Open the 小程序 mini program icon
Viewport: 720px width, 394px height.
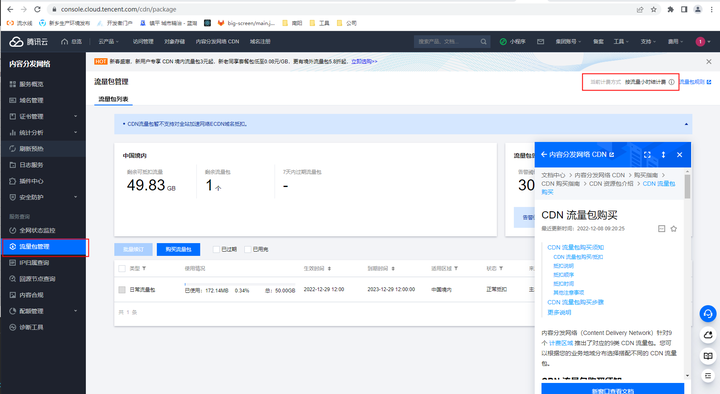(503, 42)
